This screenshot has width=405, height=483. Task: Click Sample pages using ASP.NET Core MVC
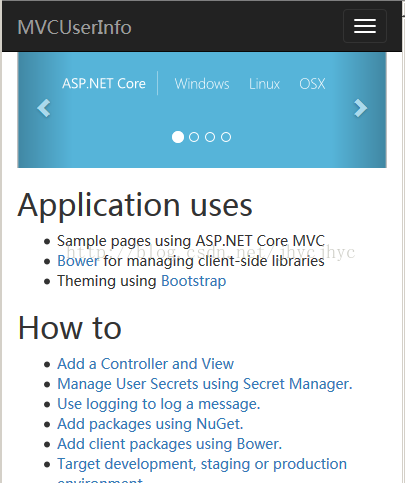coord(191,241)
